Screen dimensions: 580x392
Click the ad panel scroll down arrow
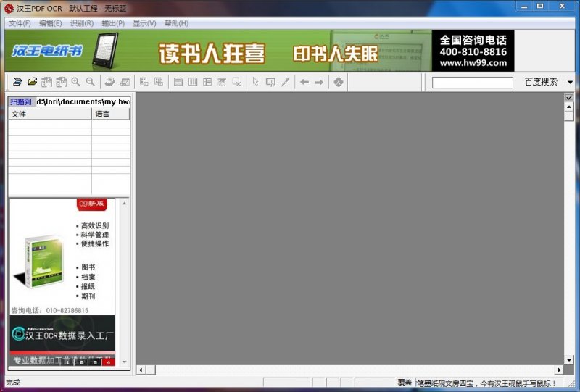[124, 362]
